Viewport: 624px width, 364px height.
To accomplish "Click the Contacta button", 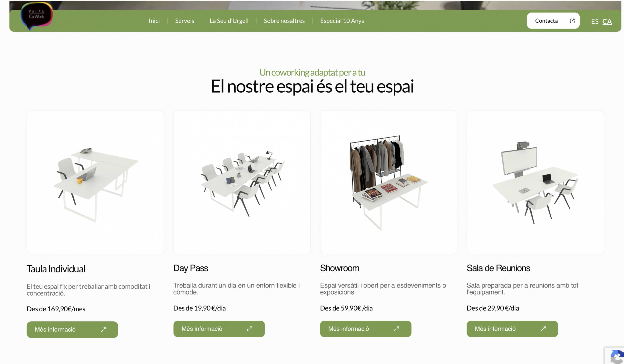I will [553, 21].
